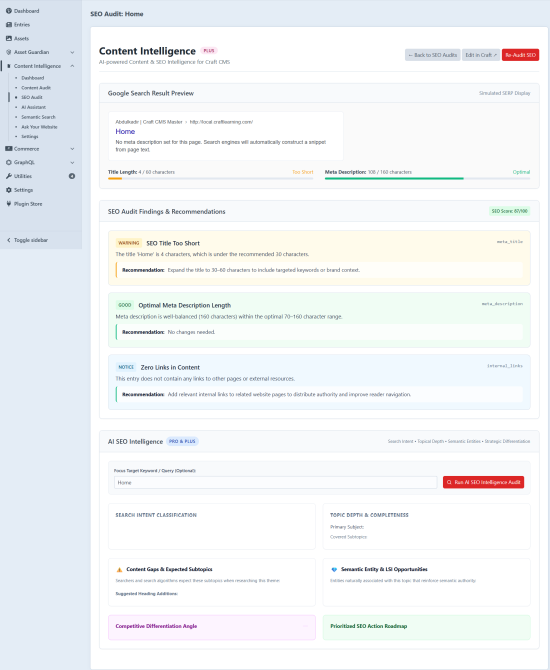Viewport: 550px width, 670px height.
Task: Click the Plugin Store plug icon
Action: 9,204
